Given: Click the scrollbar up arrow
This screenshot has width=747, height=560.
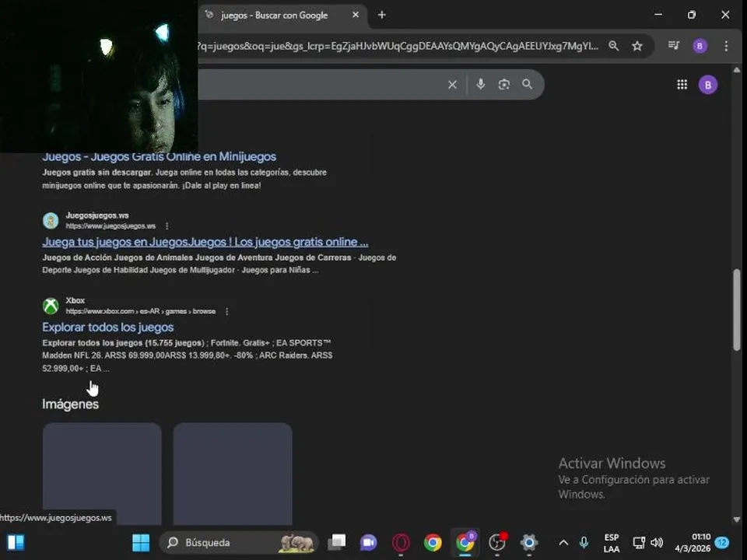Looking at the screenshot, I should click(x=737, y=70).
